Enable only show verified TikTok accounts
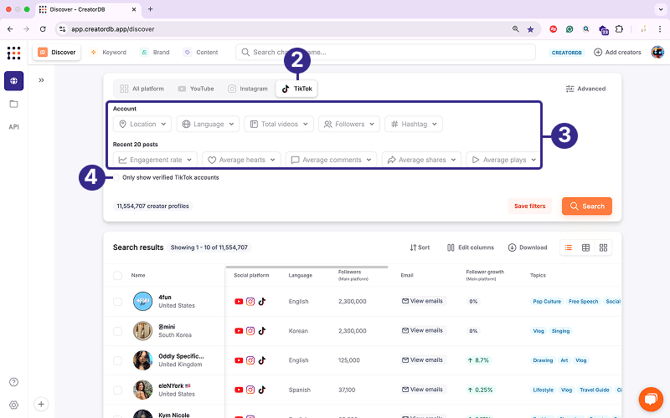Screen dimensions: 670x418 click(116, 178)
